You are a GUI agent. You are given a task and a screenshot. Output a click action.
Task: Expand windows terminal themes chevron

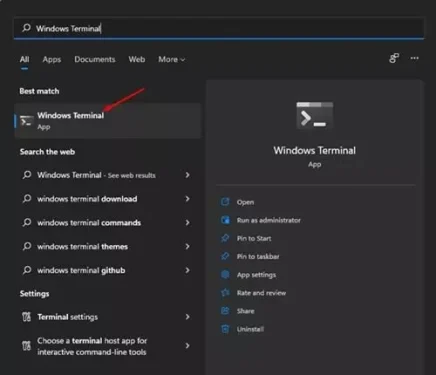pyautogui.click(x=187, y=247)
